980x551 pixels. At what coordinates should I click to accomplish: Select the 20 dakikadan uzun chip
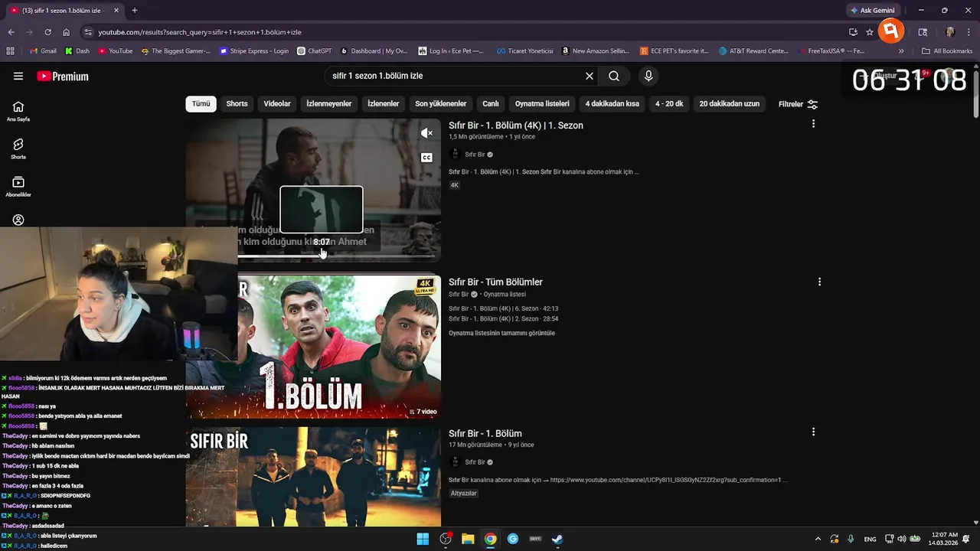click(730, 104)
